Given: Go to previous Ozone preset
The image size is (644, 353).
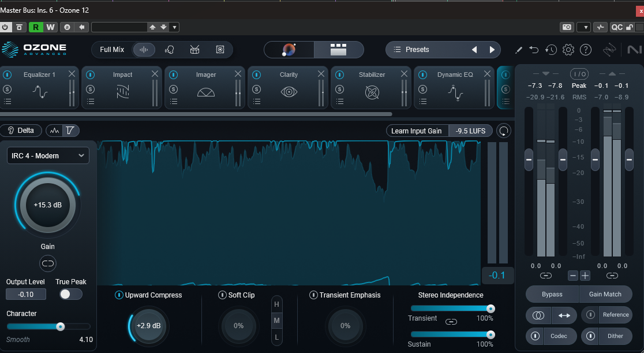Looking at the screenshot, I should tap(474, 50).
